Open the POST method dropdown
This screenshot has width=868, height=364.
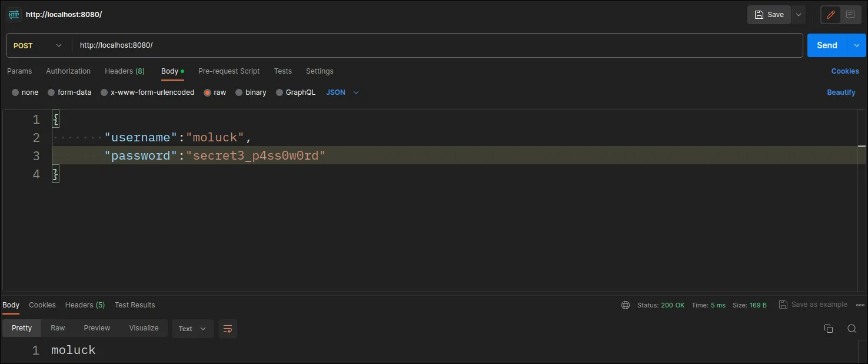(38, 45)
